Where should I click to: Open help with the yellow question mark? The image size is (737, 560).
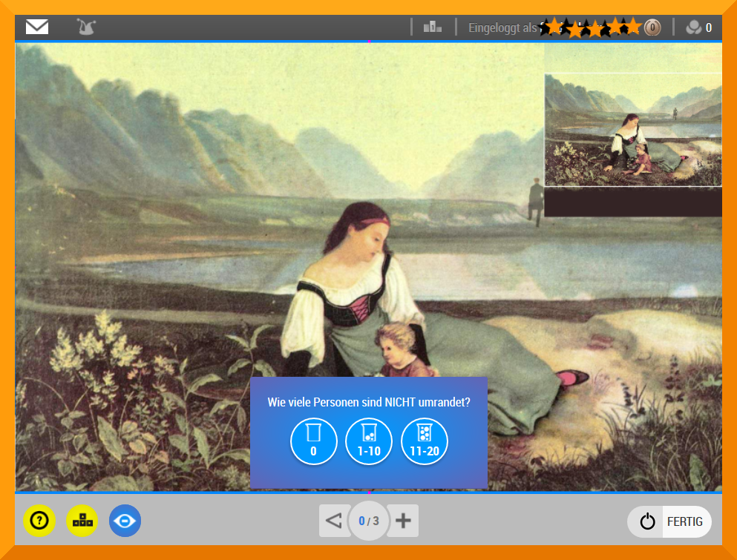(39, 521)
